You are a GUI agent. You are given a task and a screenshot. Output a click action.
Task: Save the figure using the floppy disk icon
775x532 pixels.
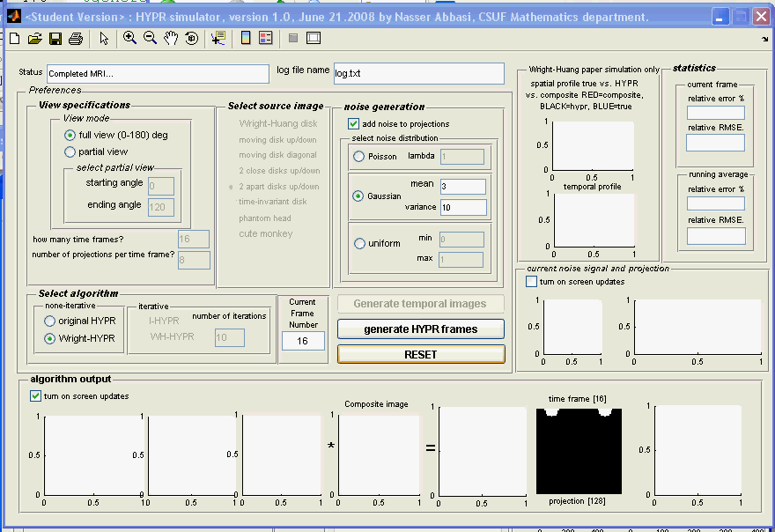[x=55, y=38]
